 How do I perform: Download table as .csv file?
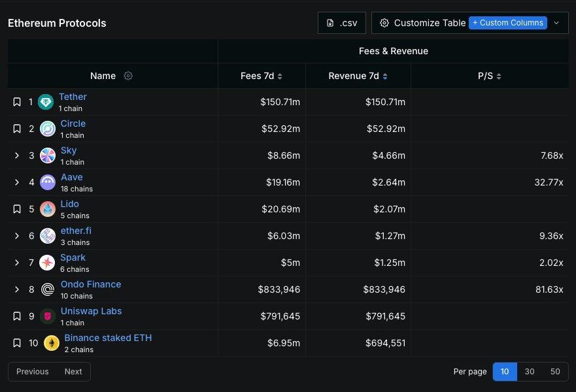342,23
